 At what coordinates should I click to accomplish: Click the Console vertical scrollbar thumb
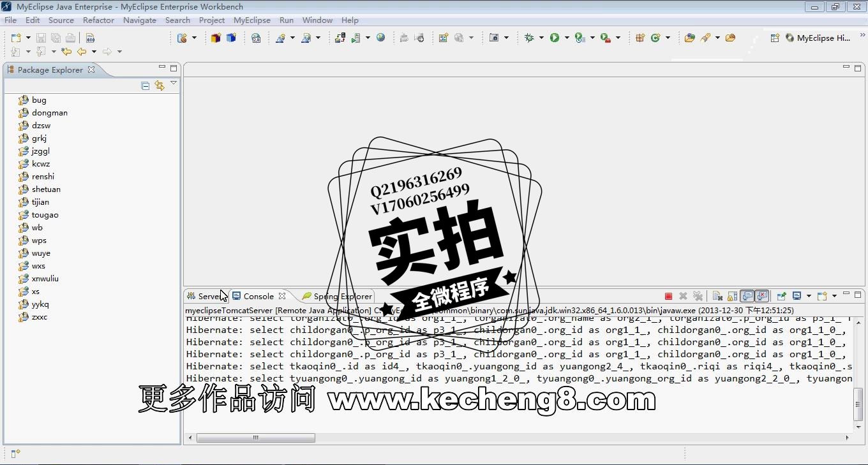[858, 404]
